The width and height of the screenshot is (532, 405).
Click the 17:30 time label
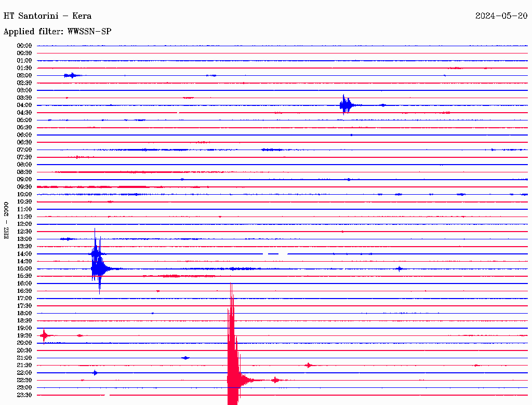24,306
